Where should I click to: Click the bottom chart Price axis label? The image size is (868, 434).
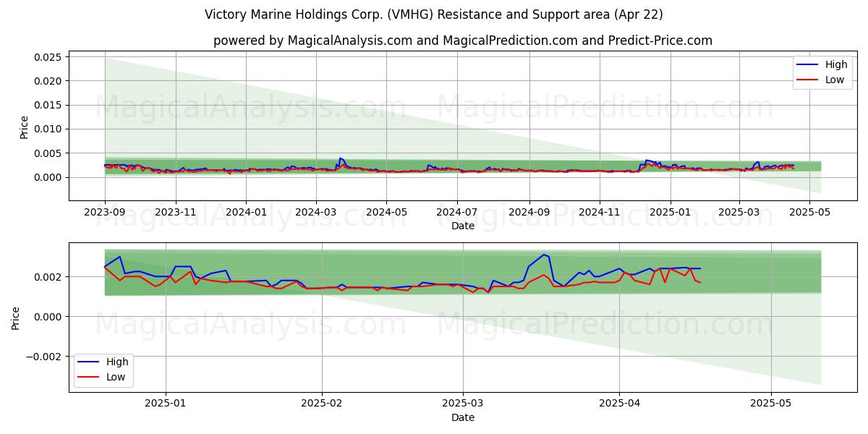pos(16,318)
